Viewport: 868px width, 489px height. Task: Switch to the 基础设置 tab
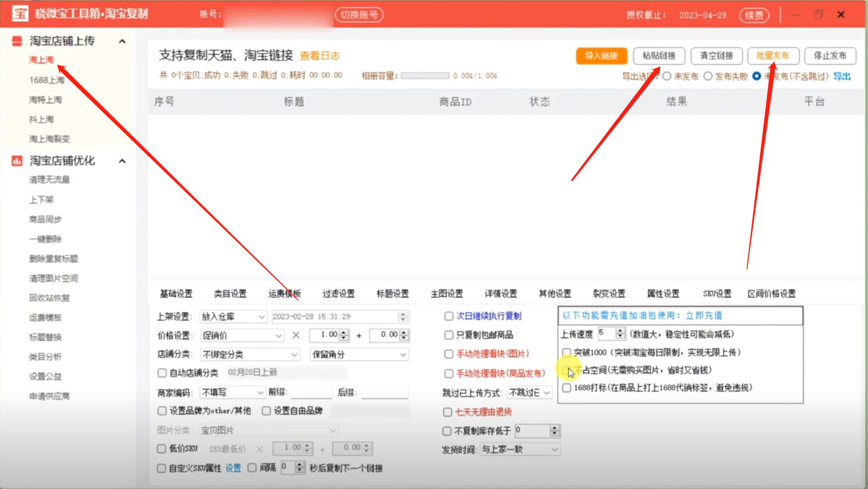coord(176,294)
